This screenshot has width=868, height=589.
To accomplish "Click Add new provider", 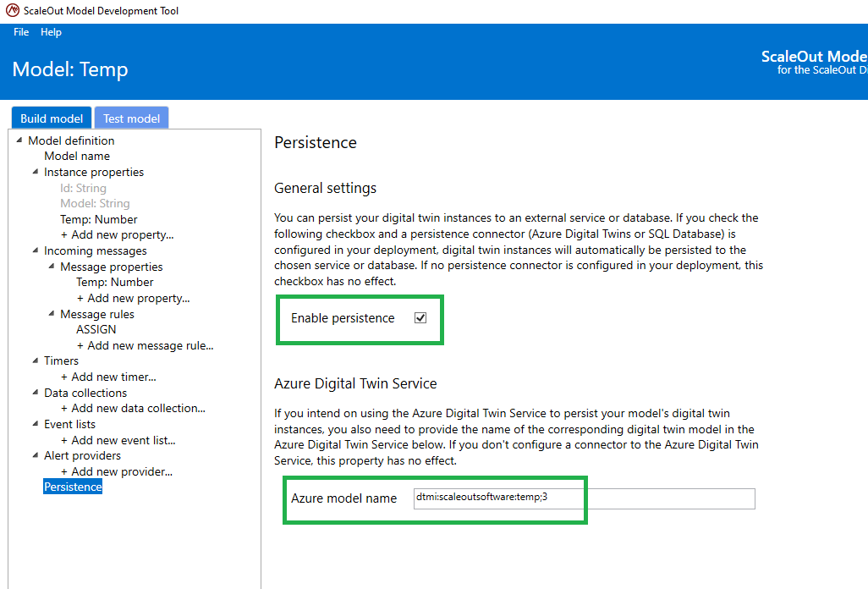I will pyautogui.click(x=116, y=472).
